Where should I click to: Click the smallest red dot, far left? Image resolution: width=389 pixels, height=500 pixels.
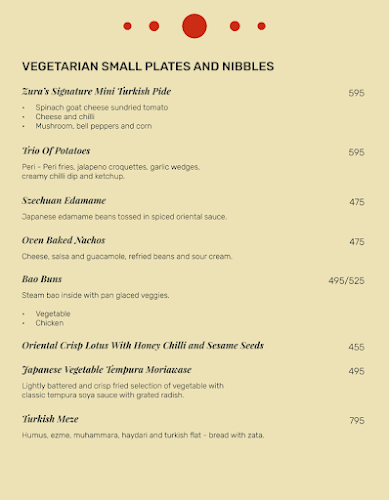tap(127, 26)
